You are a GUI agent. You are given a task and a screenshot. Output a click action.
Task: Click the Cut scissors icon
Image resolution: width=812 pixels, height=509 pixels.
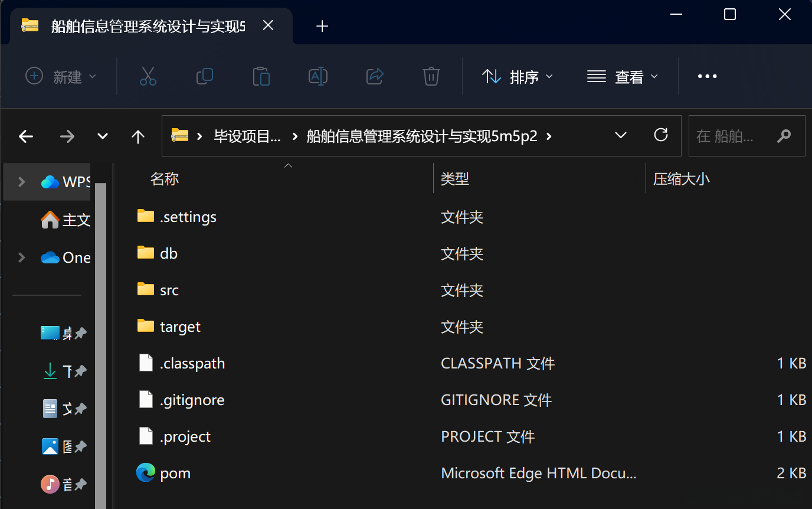click(148, 76)
